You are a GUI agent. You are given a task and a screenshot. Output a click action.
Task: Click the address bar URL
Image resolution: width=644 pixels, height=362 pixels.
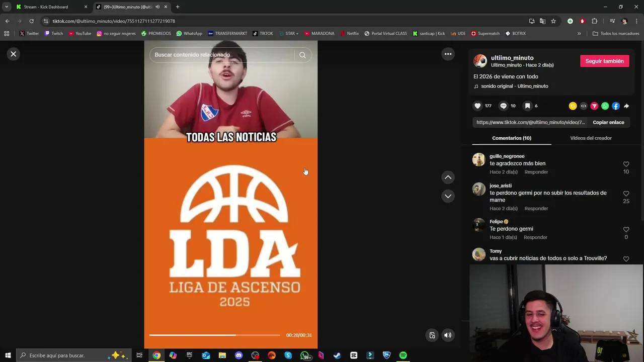(114, 21)
